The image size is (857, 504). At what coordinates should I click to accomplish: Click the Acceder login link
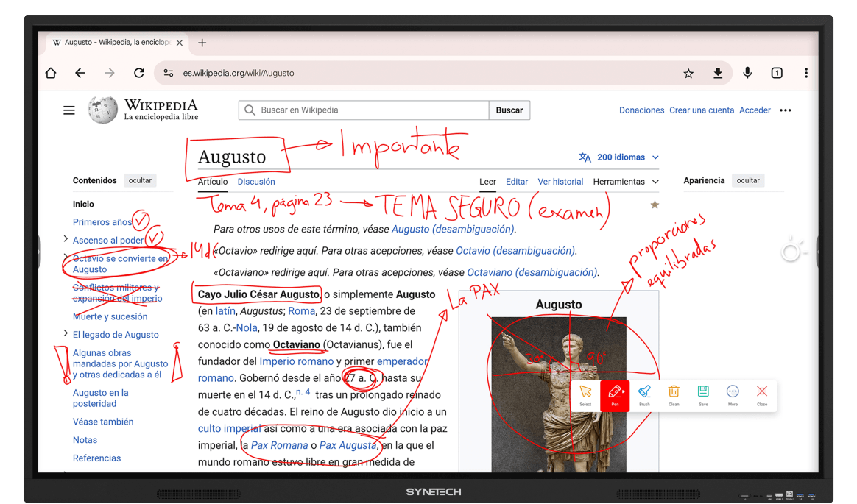coord(755,110)
